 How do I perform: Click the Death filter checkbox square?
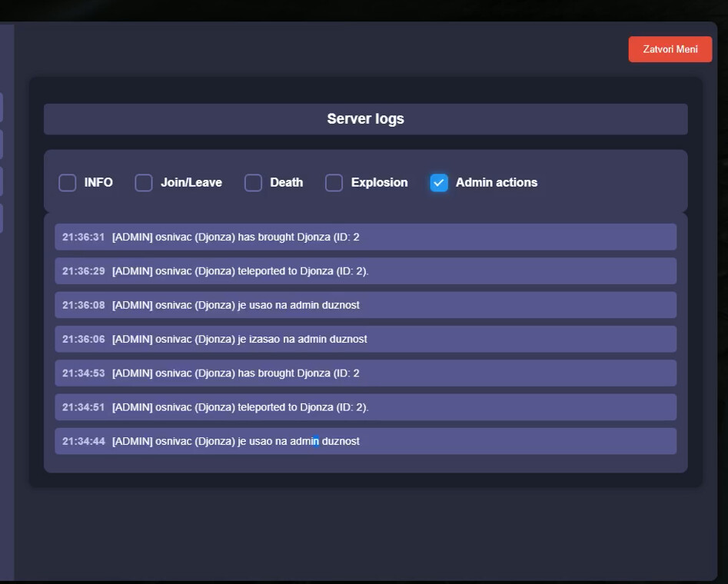[253, 183]
